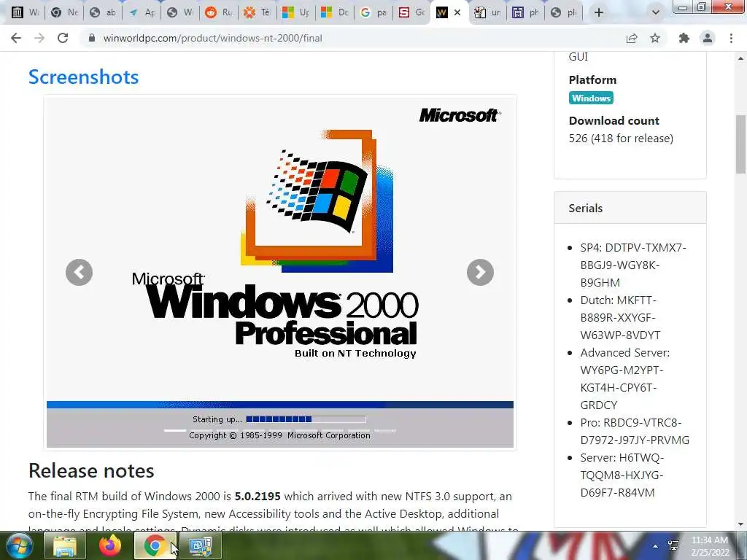The height and width of the screenshot is (560, 747).
Task: Click the Download count label
Action: (614, 120)
